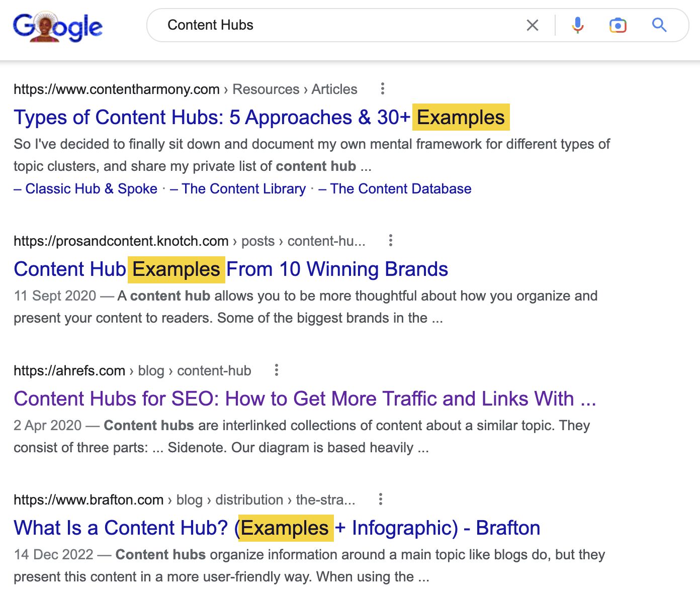
Task: Activate voice search microphone
Action: pyautogui.click(x=577, y=25)
